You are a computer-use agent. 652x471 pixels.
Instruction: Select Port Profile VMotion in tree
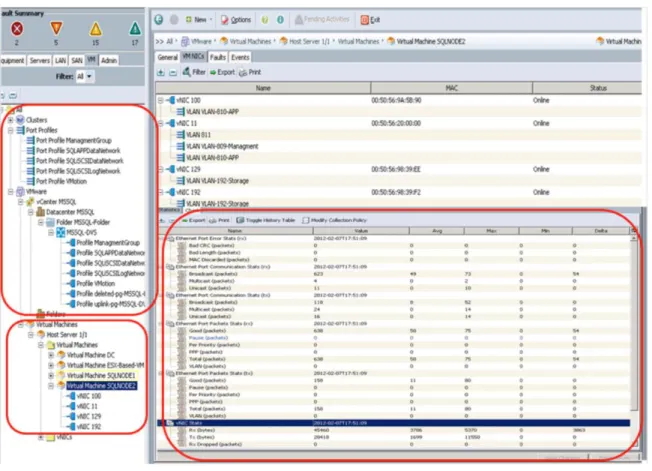point(61,181)
